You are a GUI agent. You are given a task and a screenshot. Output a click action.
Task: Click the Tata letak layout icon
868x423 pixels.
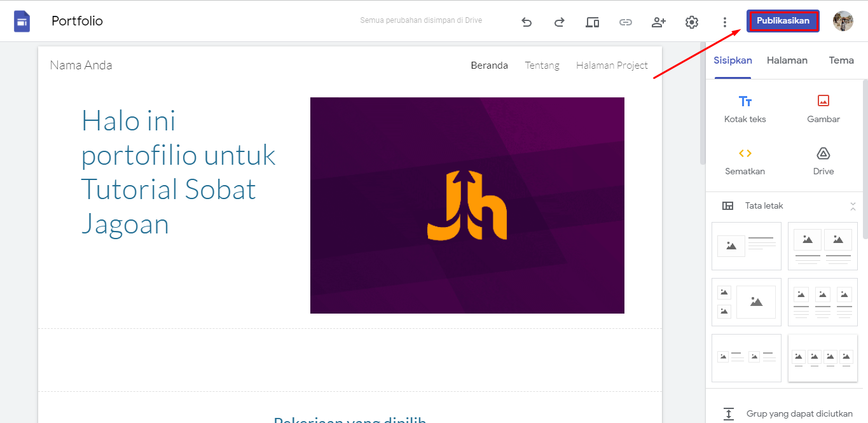pyautogui.click(x=728, y=205)
